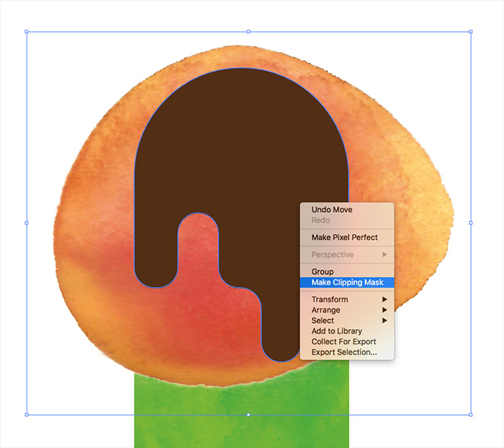Click the bottom-right bounding box handle
The height and width of the screenshot is (448, 504).
click(470, 414)
